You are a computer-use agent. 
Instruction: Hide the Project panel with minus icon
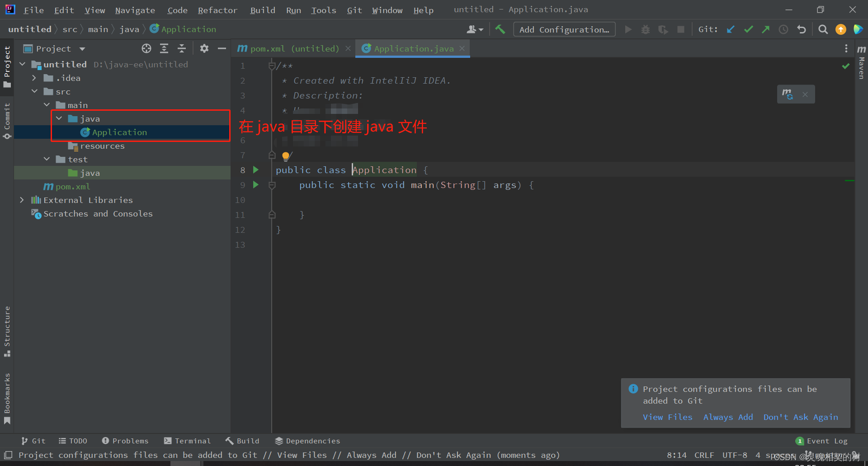[222, 48]
